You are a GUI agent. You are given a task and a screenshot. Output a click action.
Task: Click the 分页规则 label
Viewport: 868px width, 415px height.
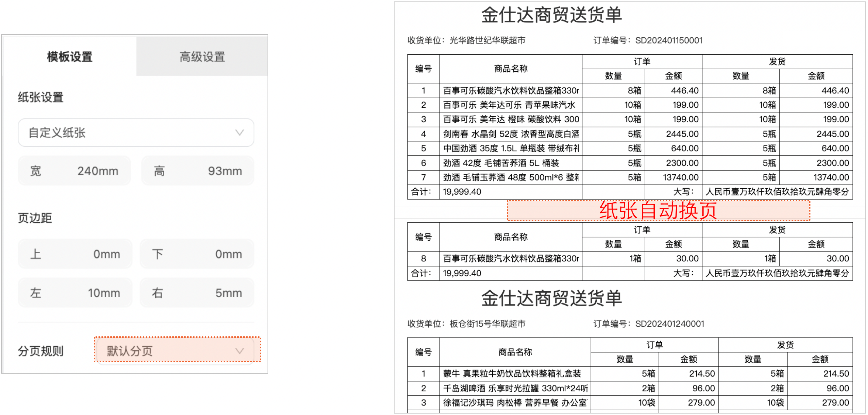coord(41,351)
